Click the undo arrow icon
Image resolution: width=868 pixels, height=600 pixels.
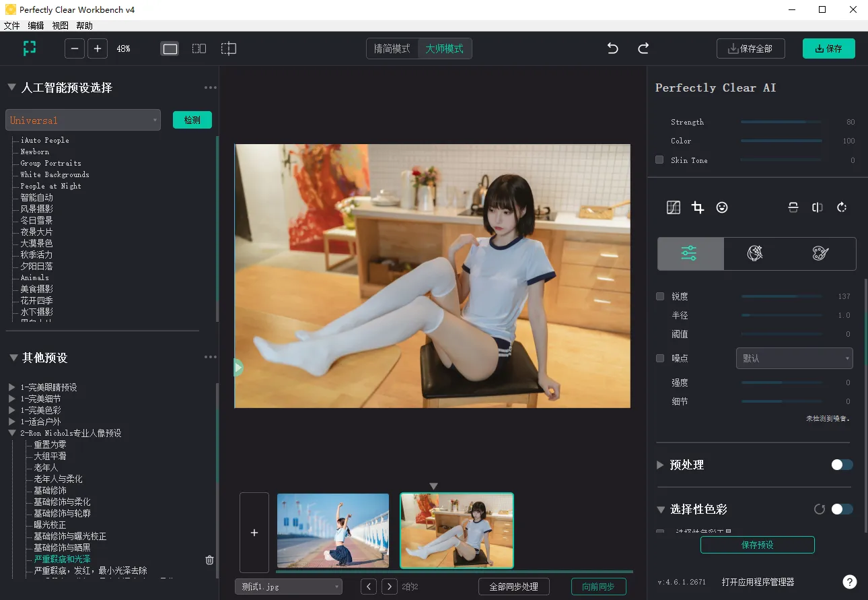pyautogui.click(x=612, y=48)
